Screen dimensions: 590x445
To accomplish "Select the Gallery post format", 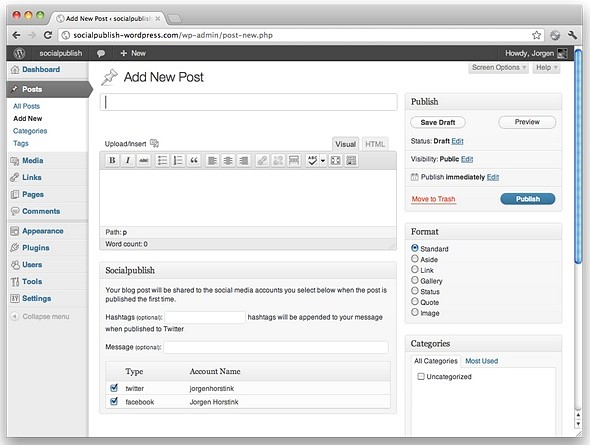I will point(415,280).
